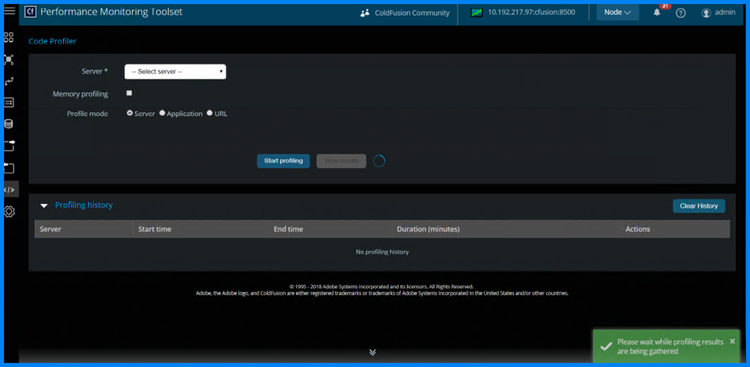This screenshot has height=367, width=750.
Task: Open the topology view icon in sidebar
Action: [x=9, y=60]
